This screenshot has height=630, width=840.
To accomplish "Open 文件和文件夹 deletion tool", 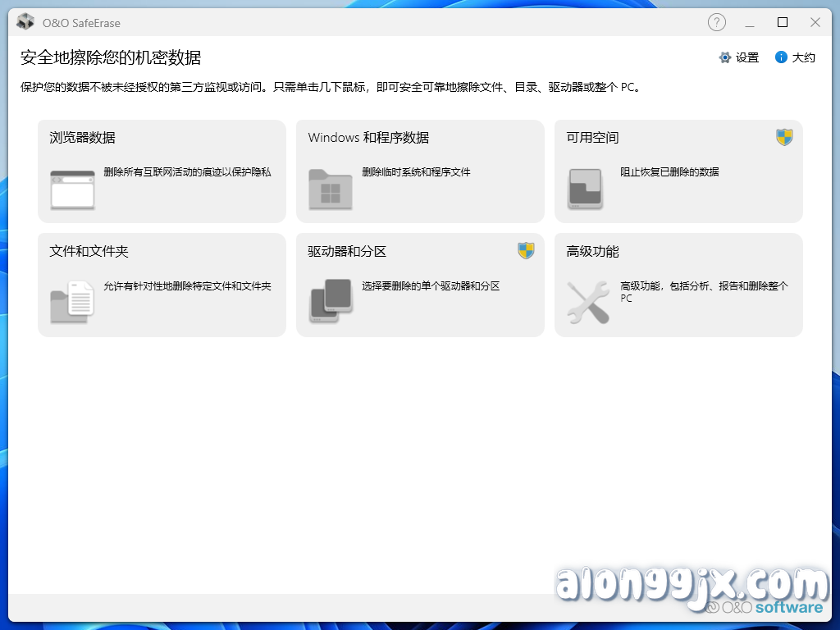I will point(162,285).
